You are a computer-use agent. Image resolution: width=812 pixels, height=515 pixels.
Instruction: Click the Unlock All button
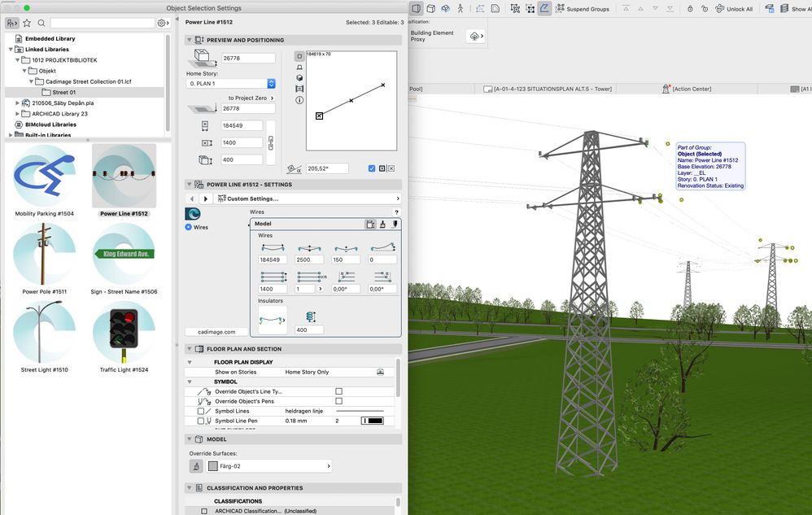pos(733,9)
